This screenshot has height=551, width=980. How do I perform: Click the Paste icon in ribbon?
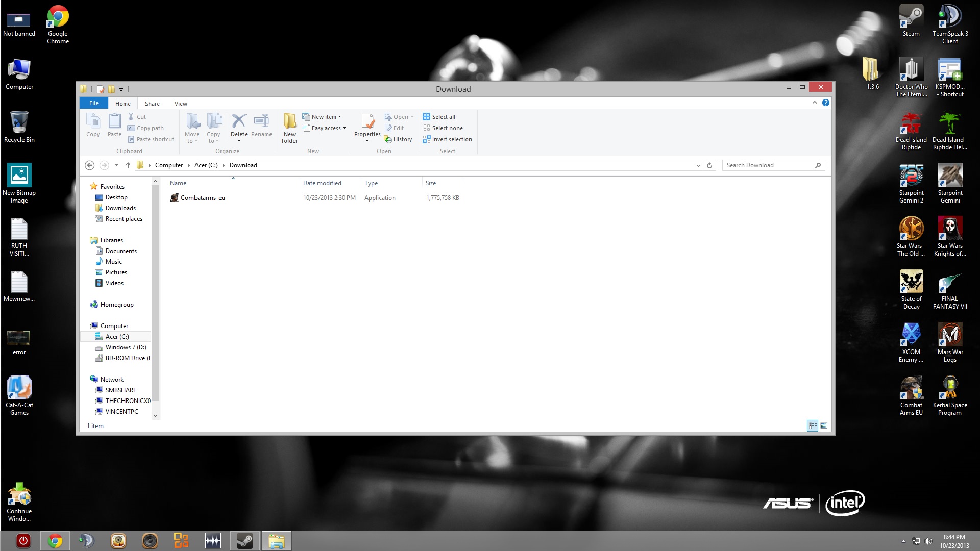click(x=114, y=126)
